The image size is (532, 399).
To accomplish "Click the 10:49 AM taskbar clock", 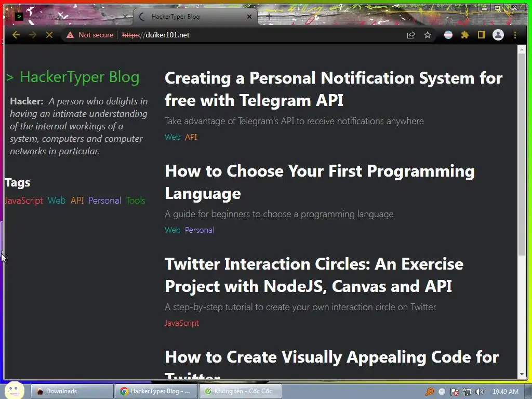I will pyautogui.click(x=505, y=392).
